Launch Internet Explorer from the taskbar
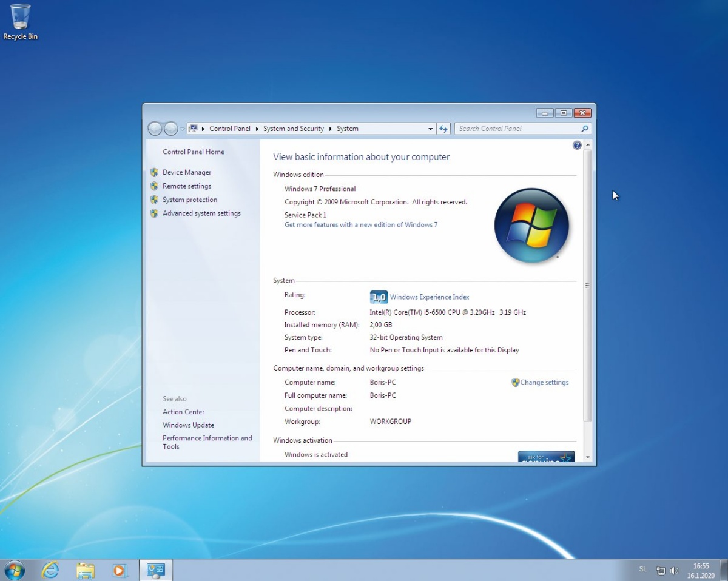 (50, 570)
